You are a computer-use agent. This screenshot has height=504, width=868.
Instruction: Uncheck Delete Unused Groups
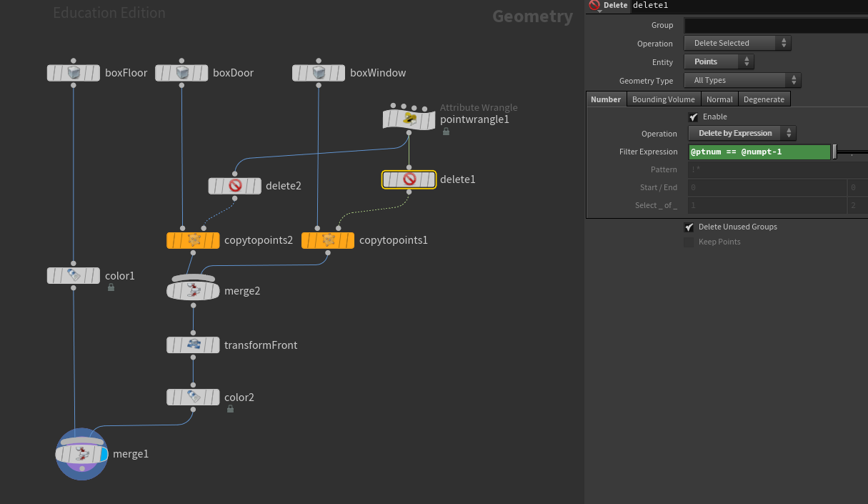[689, 227]
